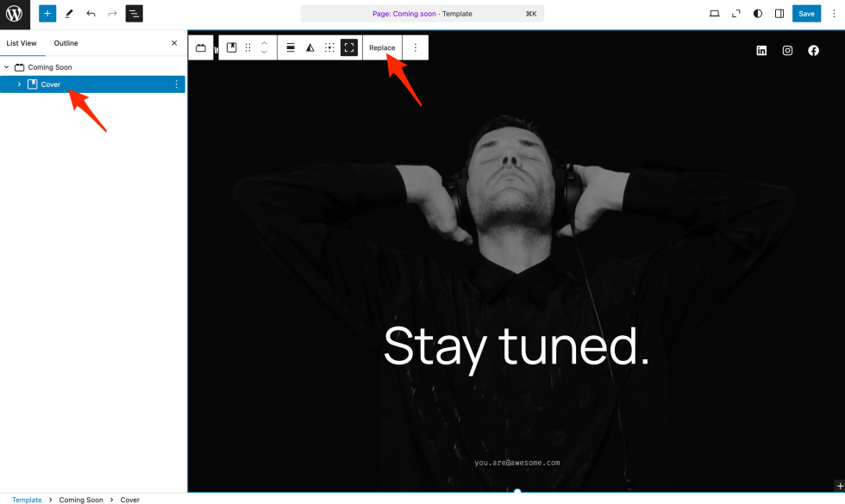Move the Cover block up
This screenshot has height=504, width=845.
(x=264, y=44)
